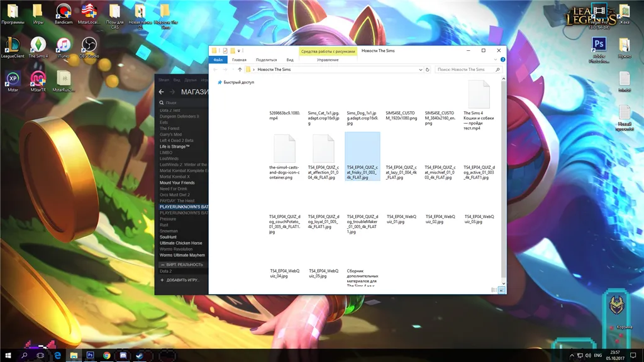This screenshot has width=644, height=362.
Task: Select Mount Your Friends in Steam list
Action: point(177,183)
